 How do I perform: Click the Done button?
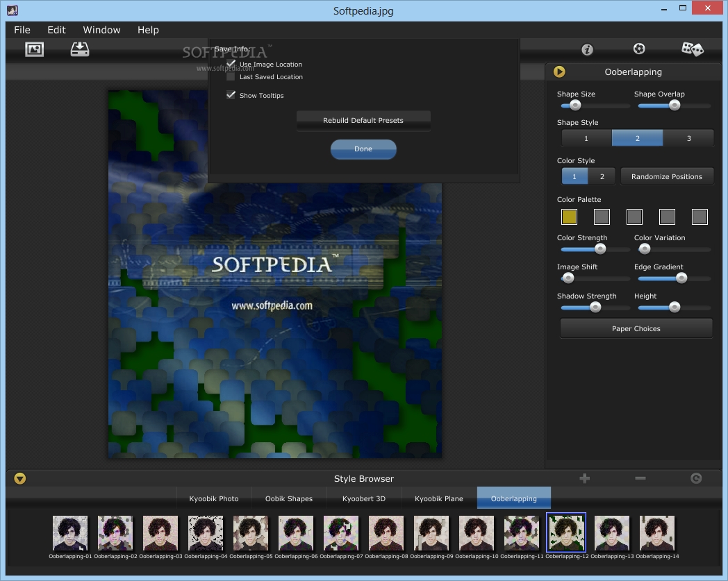(363, 149)
